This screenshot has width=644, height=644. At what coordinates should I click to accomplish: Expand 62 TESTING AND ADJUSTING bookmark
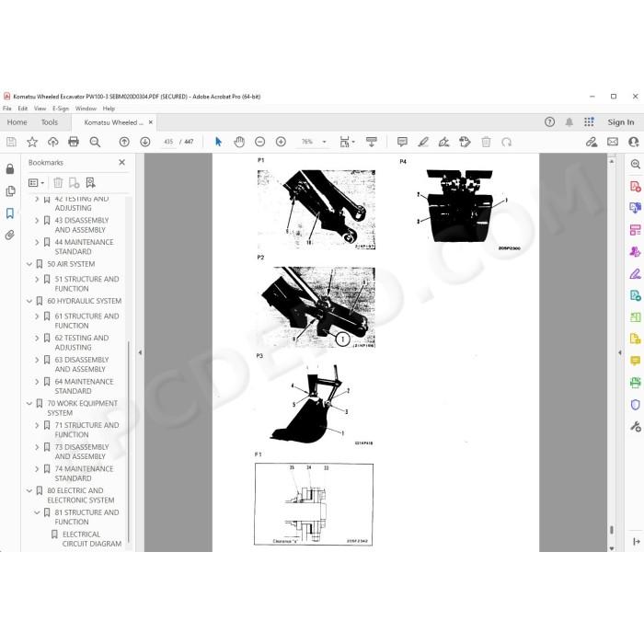37,338
